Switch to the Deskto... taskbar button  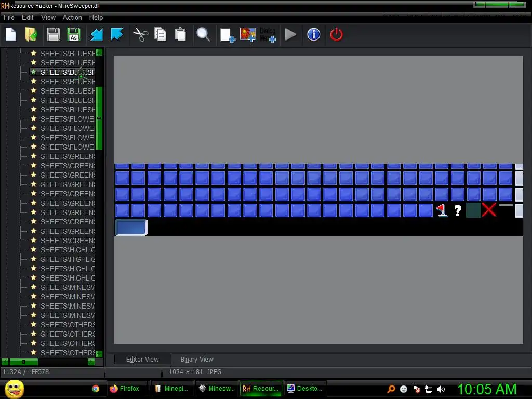(x=305, y=389)
